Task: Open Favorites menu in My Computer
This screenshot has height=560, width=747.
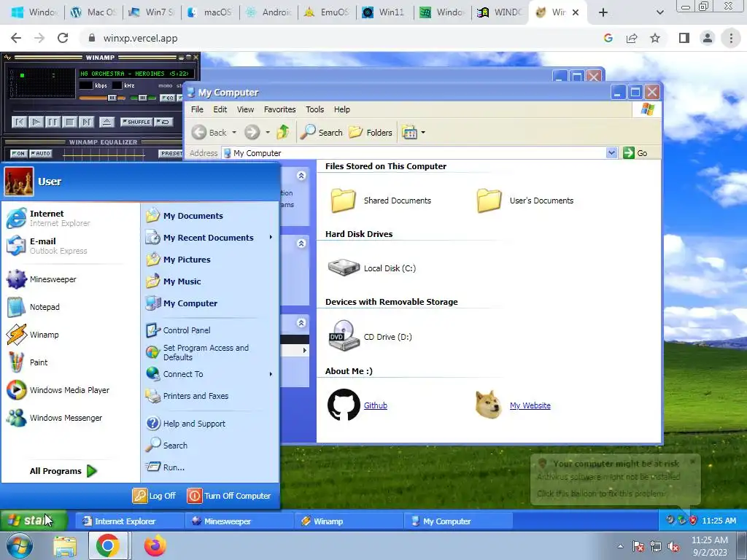Action: [x=279, y=109]
